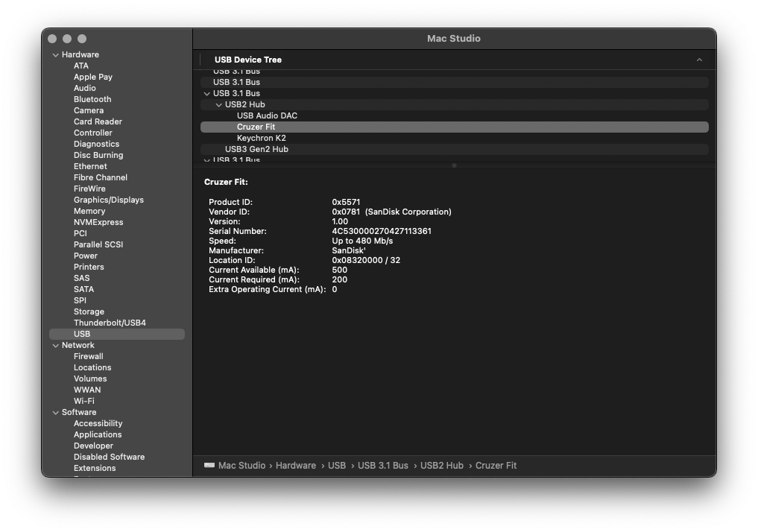Select Ethernet in the sidebar
This screenshot has width=758, height=532.
(90, 166)
